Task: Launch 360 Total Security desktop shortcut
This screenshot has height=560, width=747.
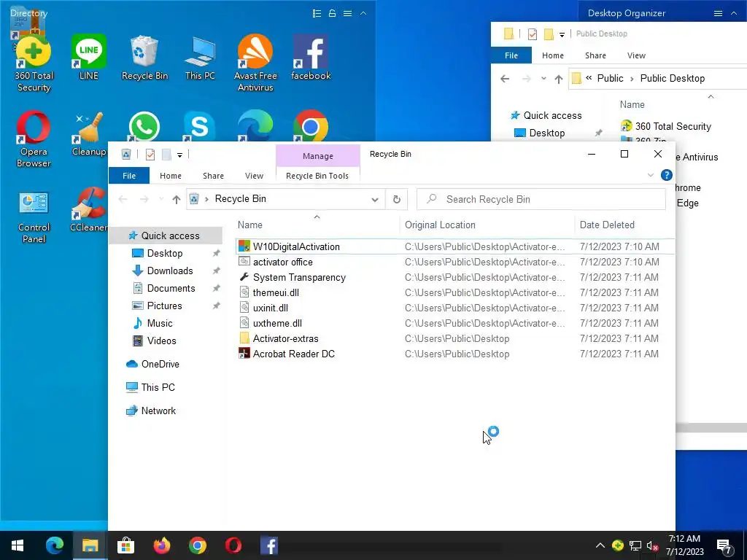Action: (x=34, y=64)
